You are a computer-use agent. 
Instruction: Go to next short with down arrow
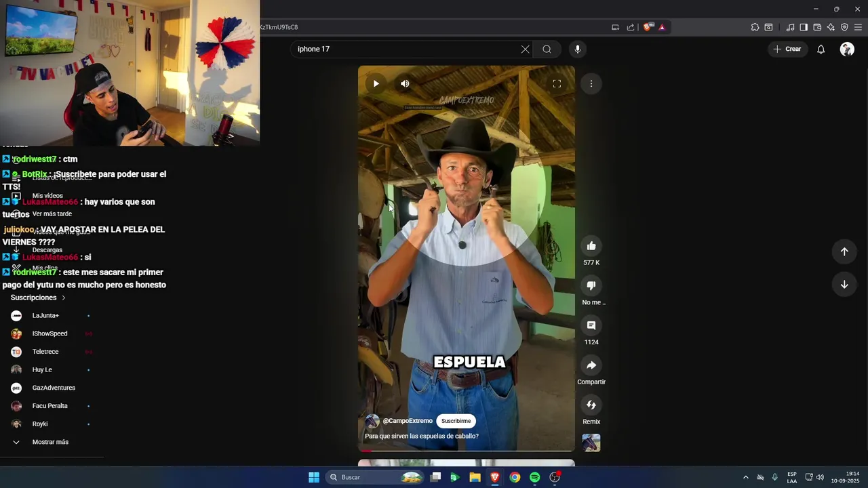pyautogui.click(x=844, y=285)
